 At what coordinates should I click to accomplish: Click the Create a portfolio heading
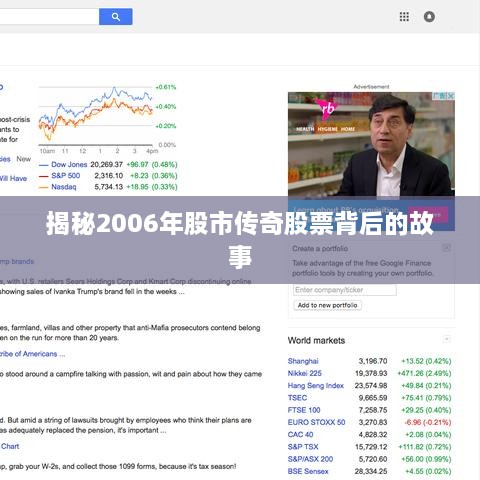point(320,249)
